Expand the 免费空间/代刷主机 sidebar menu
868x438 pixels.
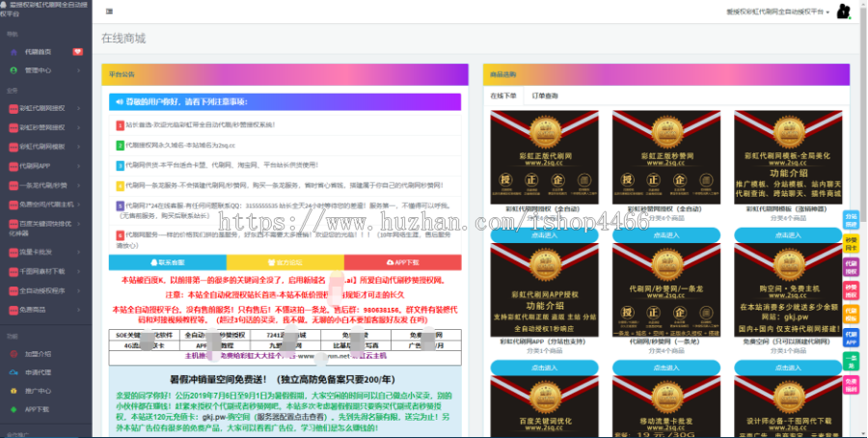tap(46, 205)
